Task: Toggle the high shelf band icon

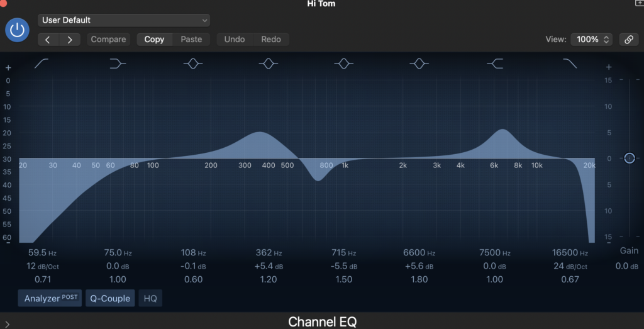Action: [495, 64]
